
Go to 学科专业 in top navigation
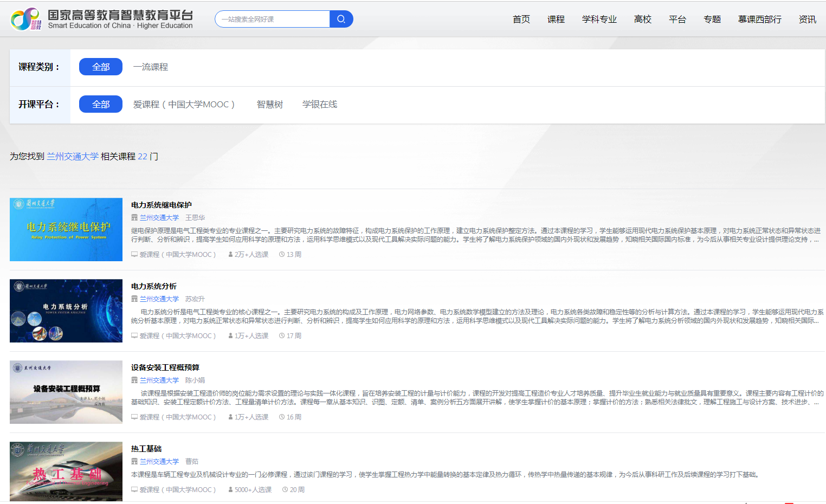tap(599, 20)
